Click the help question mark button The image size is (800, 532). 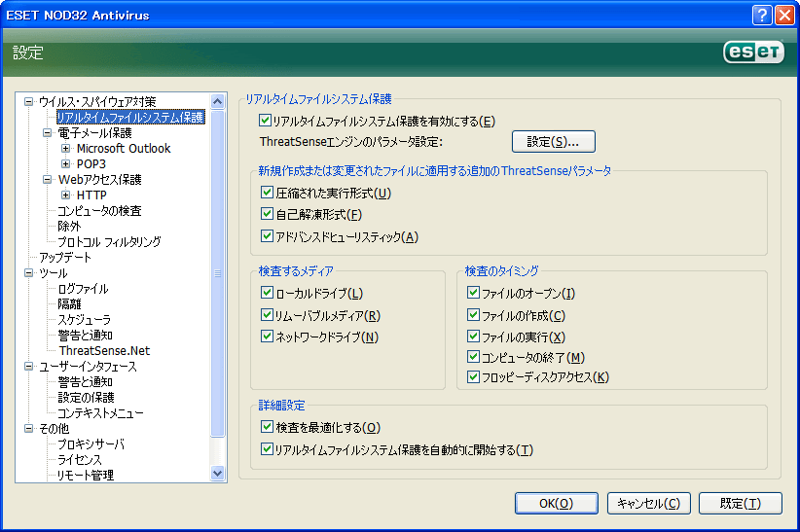[761, 16]
